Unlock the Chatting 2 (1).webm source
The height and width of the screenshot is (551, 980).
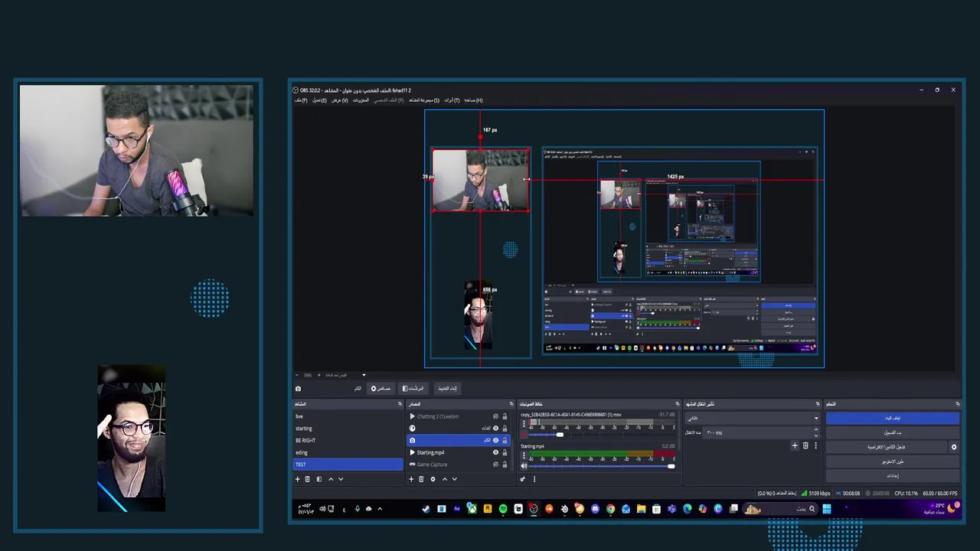505,416
